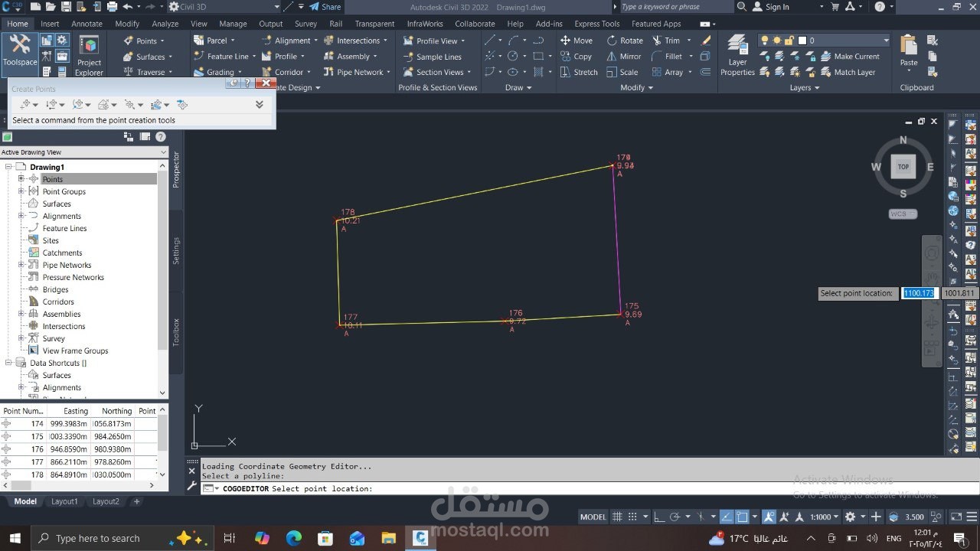Switch to Layout1 tab
Viewport: 980px width, 551px height.
64,502
